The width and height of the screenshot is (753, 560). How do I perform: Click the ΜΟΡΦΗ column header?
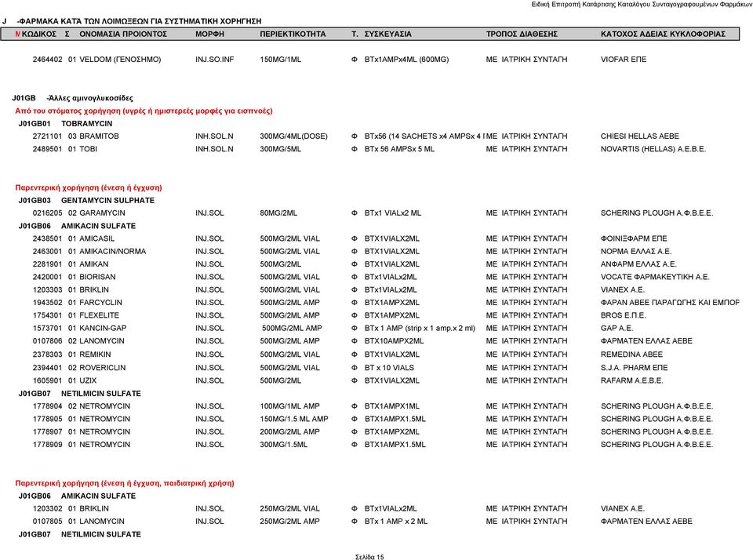(x=209, y=34)
